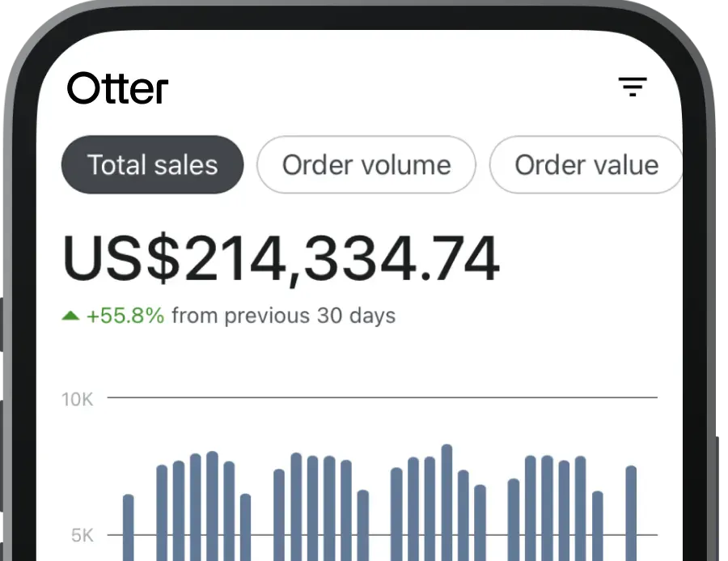Image resolution: width=728 pixels, height=561 pixels.
Task: Click the US$214,334.74 total sales figure
Action: click(x=281, y=260)
